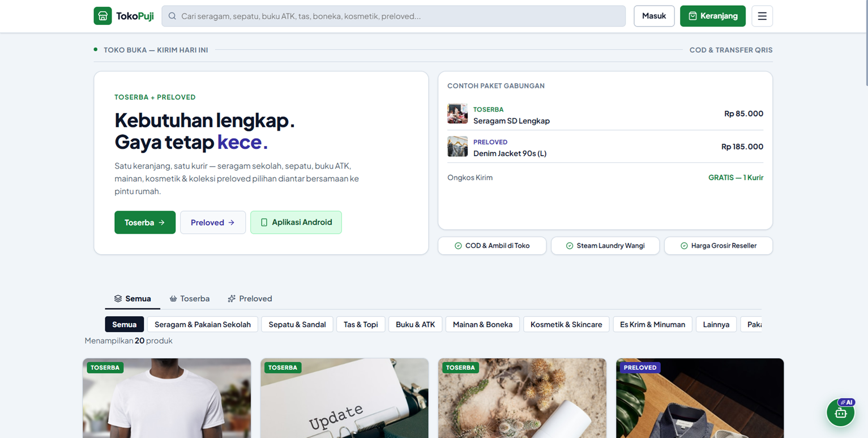Click the green Toserba arrow button
The image size is (868, 438).
(145, 222)
